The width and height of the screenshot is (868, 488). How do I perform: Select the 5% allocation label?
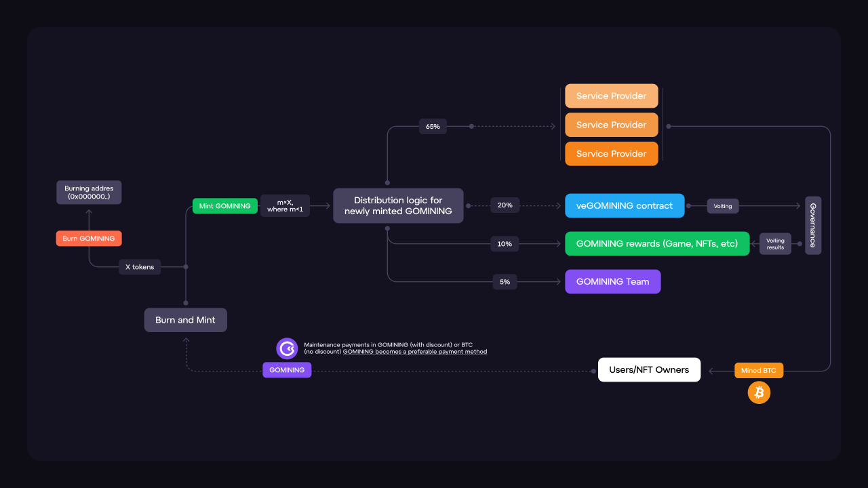click(x=505, y=281)
